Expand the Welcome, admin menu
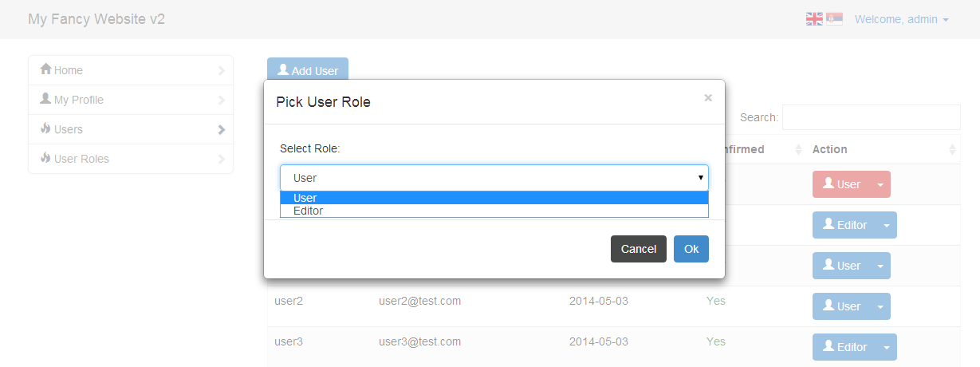This screenshot has height=367, width=980. coord(901,19)
